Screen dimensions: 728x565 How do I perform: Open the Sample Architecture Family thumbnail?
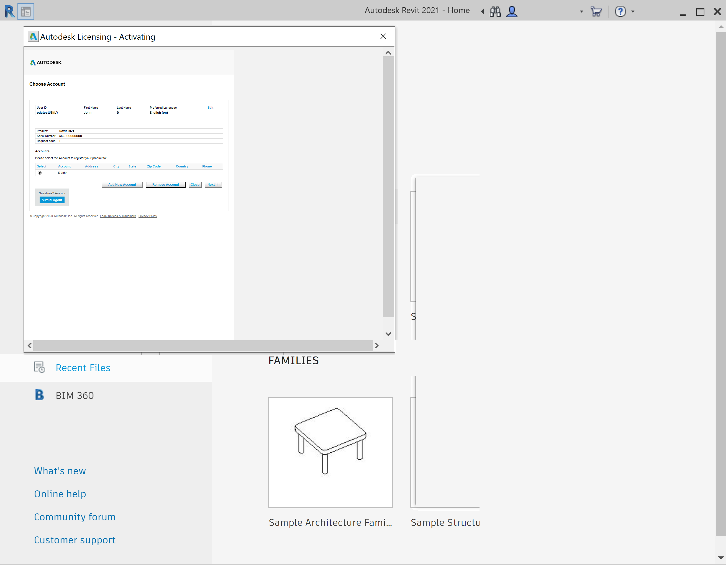pyautogui.click(x=330, y=452)
